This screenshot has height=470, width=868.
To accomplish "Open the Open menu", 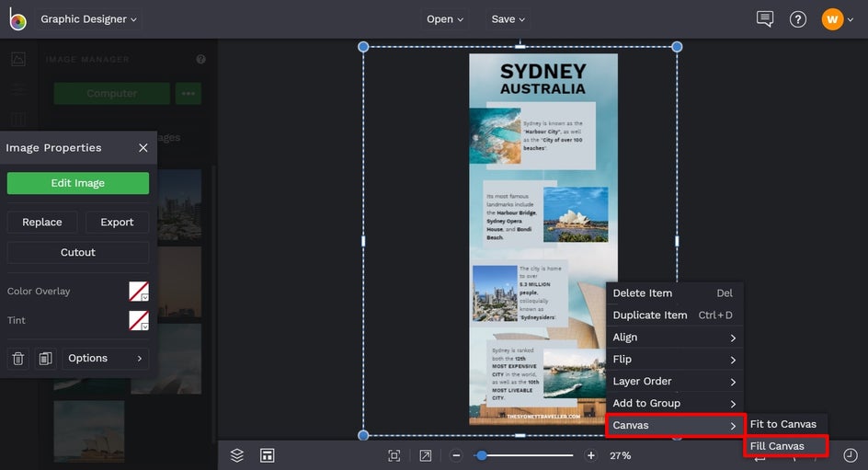I will tap(444, 18).
